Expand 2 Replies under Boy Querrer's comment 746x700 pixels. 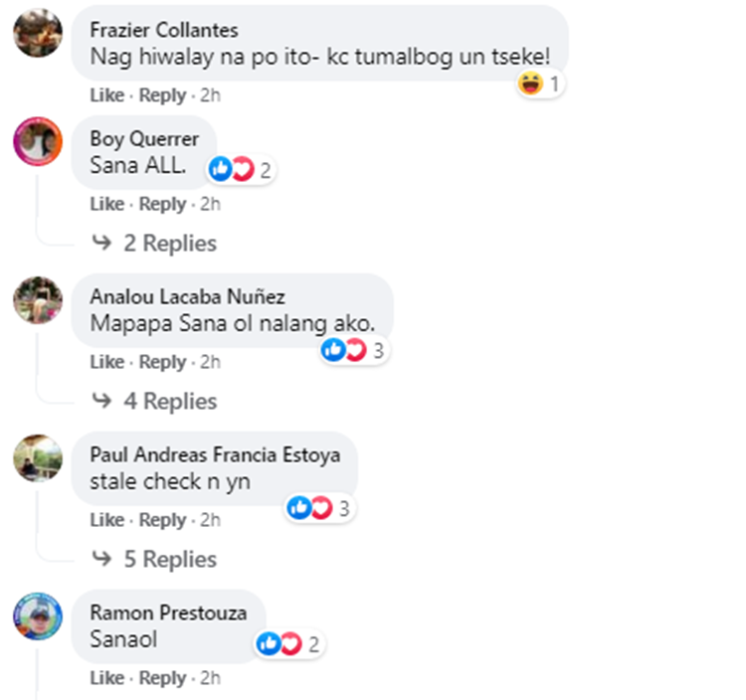[x=154, y=243]
